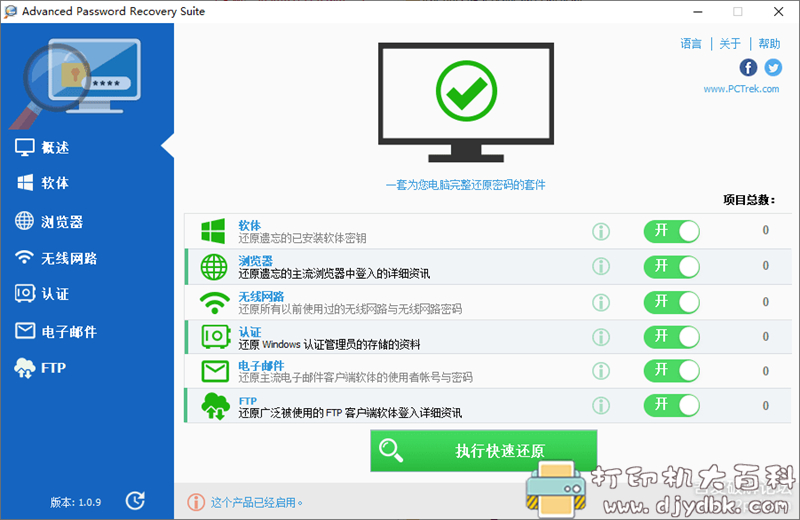This screenshot has width=800, height=520.
Task: Open the 无线网路 category title link
Action: click(x=261, y=296)
